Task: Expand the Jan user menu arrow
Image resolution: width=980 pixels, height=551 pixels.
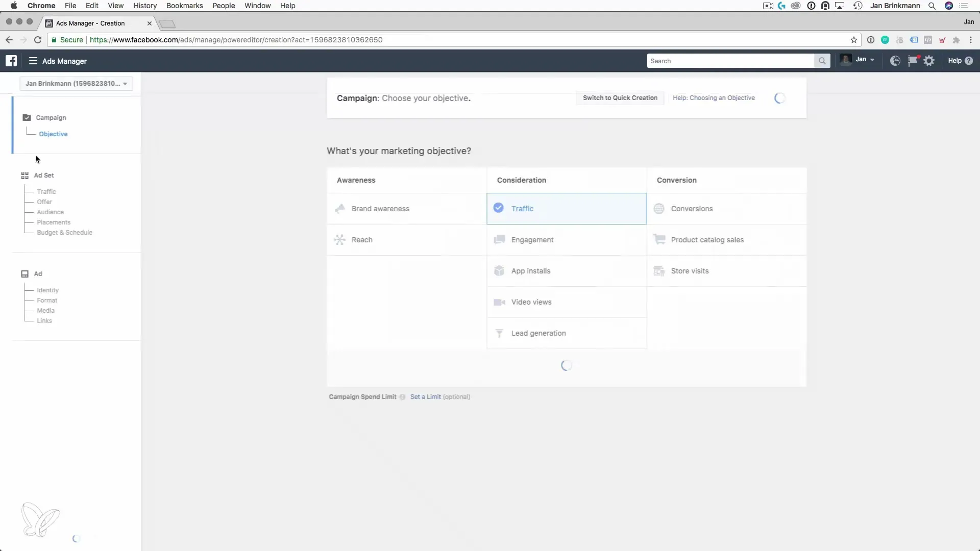Action: tap(872, 60)
